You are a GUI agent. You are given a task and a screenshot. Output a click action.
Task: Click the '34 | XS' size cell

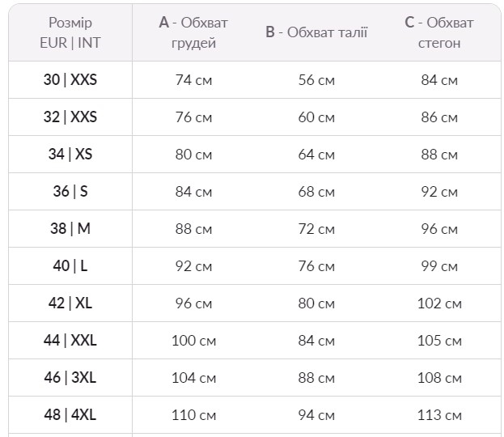[70, 155]
